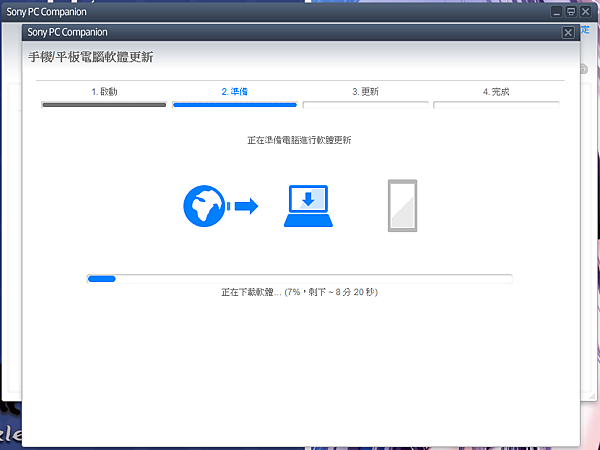Viewport: 600px width, 450px height.
Task: Click the inner dialog Sony PC Companion title
Action: coord(67,33)
